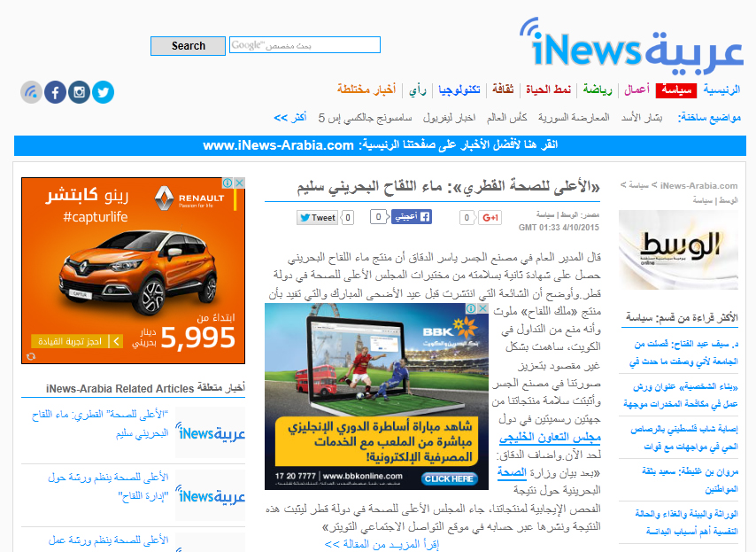Click source line مصدر: الوسط | سياسة
The width and height of the screenshot is (756, 552).
click(568, 214)
